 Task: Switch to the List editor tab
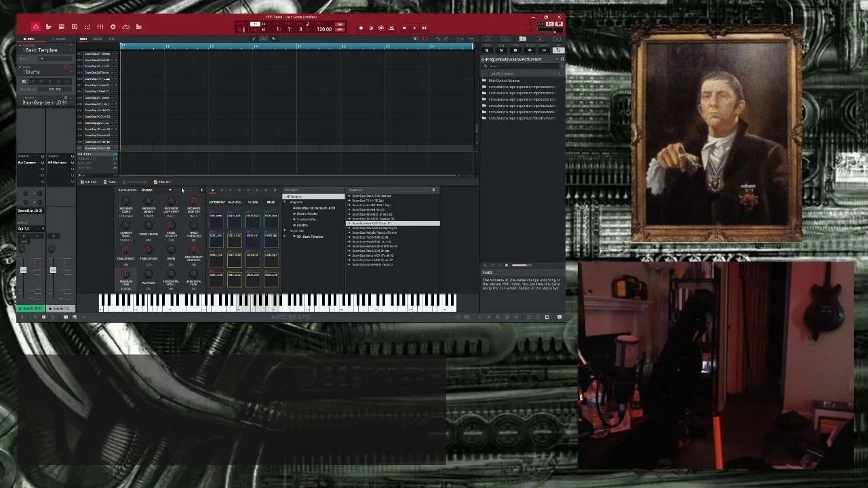point(112,39)
